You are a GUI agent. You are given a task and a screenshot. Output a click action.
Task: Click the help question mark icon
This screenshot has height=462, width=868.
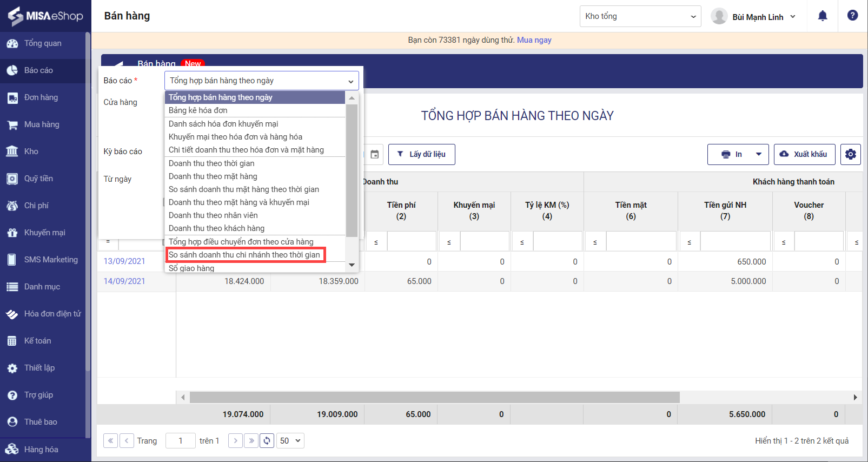pos(852,16)
